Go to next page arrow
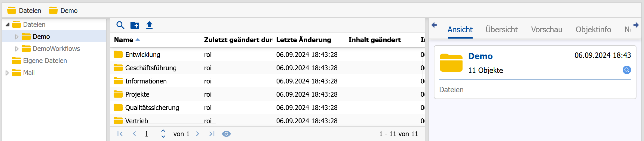The width and height of the screenshot is (644, 141). 198,134
